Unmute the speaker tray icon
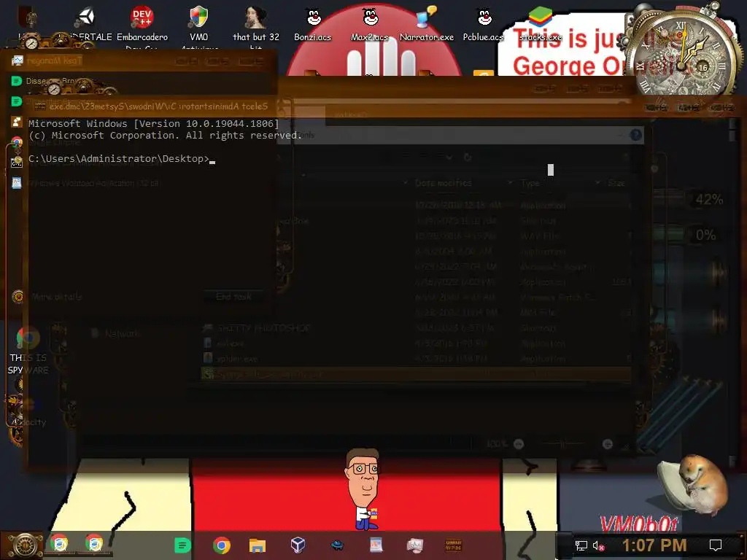The width and height of the screenshot is (747, 560). [598, 545]
